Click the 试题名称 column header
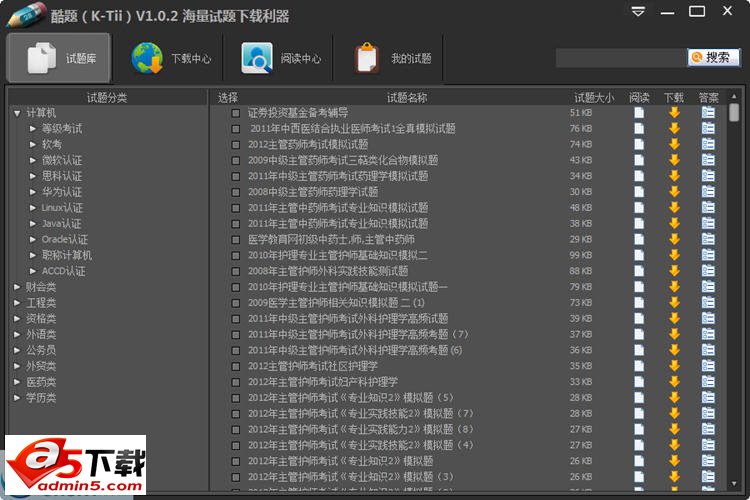Image resolution: width=750 pixels, height=500 pixels. coord(407,98)
